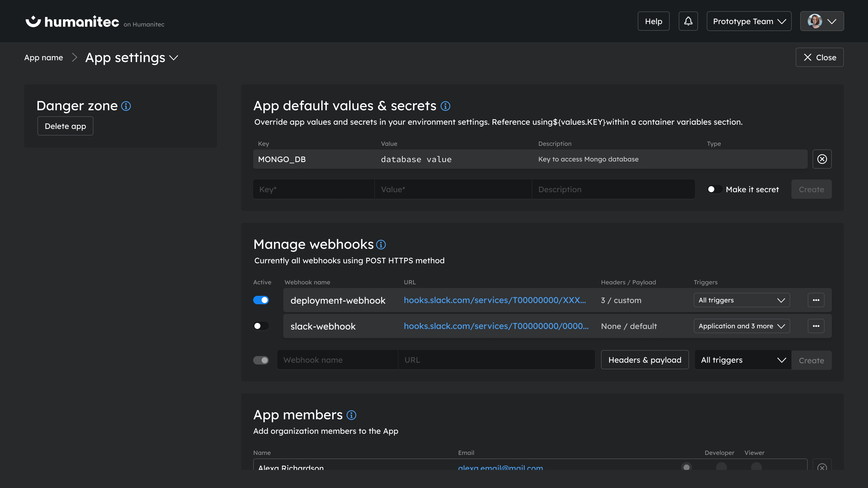Open the notifications bell
868x488 pixels.
click(688, 21)
